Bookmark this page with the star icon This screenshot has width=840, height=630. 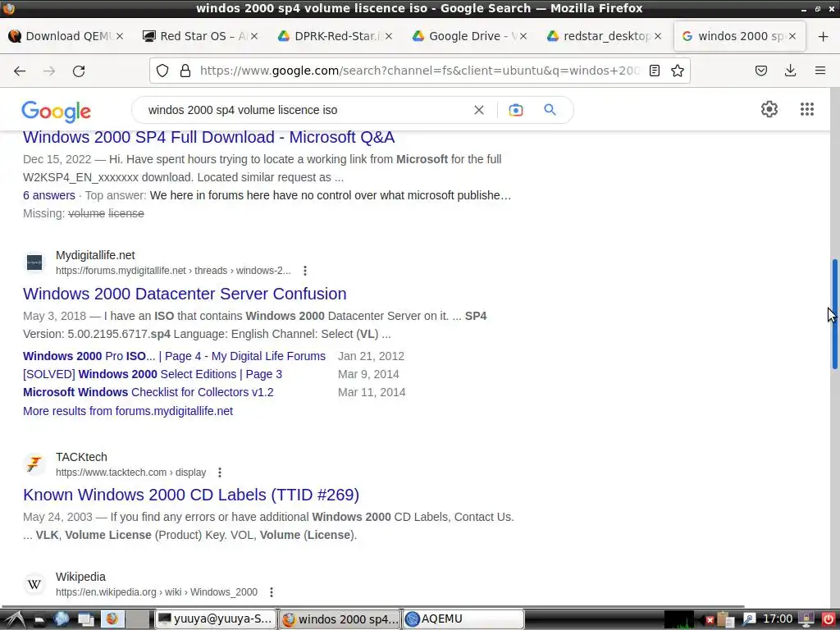coord(677,71)
